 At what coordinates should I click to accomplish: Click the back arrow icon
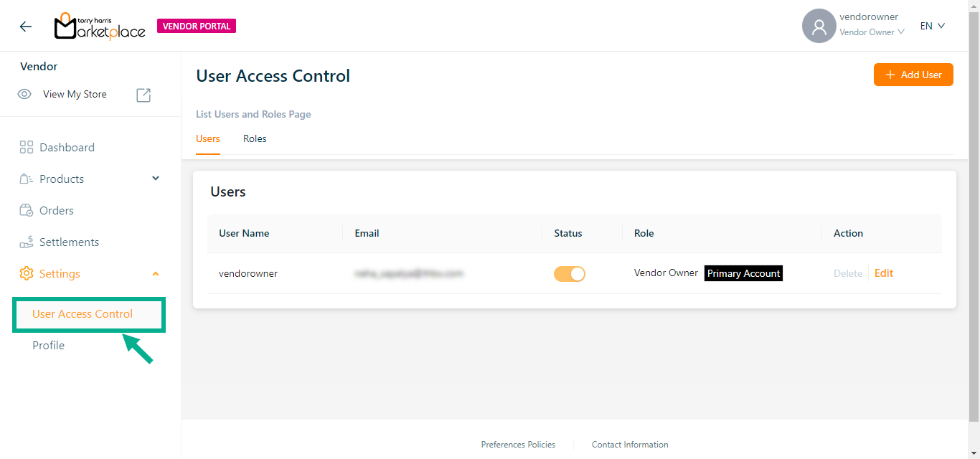click(26, 27)
